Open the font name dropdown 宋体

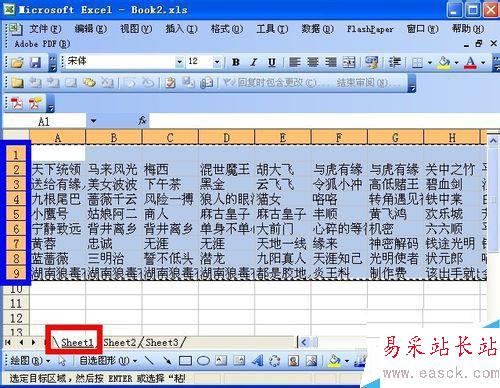179,62
